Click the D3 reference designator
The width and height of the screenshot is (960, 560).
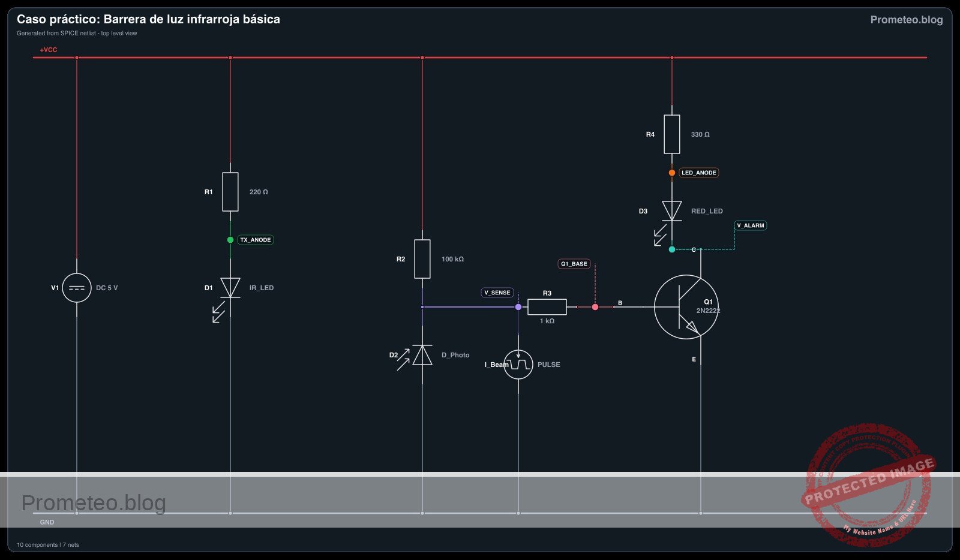tap(643, 211)
